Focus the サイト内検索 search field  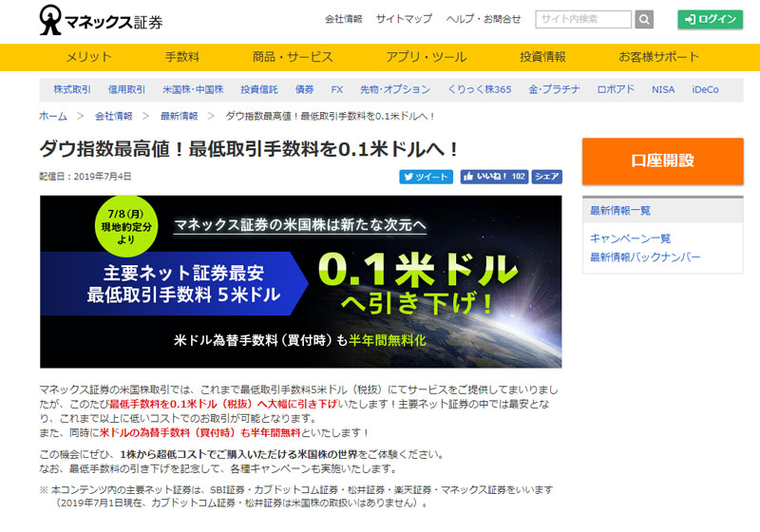click(583, 19)
